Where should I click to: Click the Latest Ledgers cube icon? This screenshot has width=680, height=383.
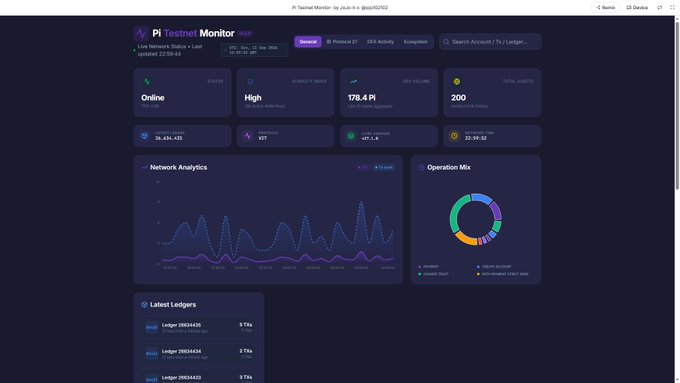pyautogui.click(x=144, y=305)
